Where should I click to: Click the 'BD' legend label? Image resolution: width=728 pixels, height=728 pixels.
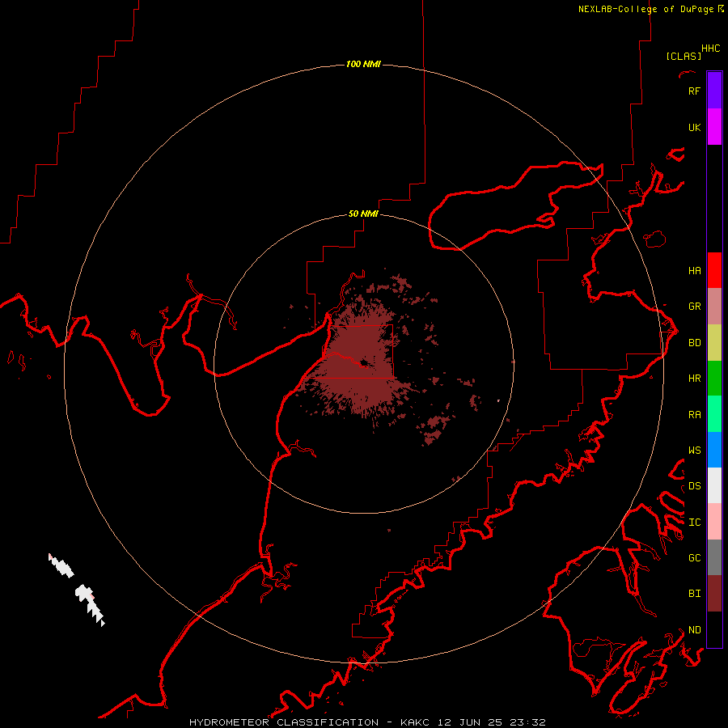[x=695, y=343]
